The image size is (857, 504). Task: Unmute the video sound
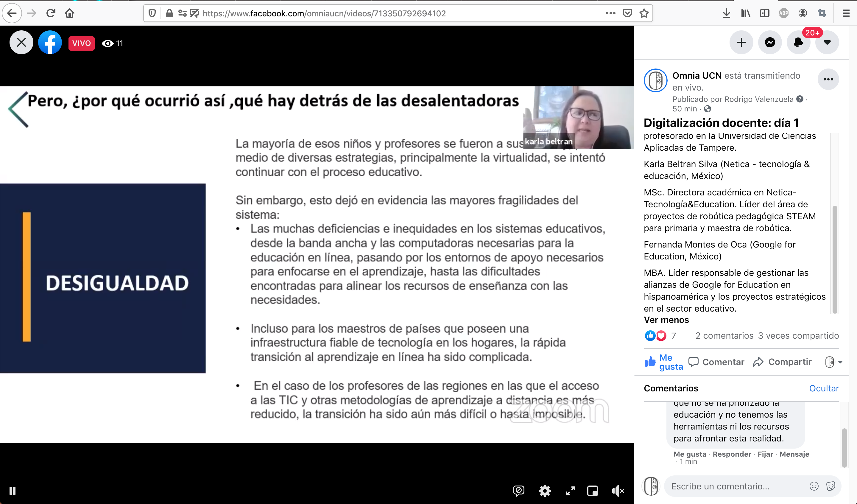click(x=618, y=491)
